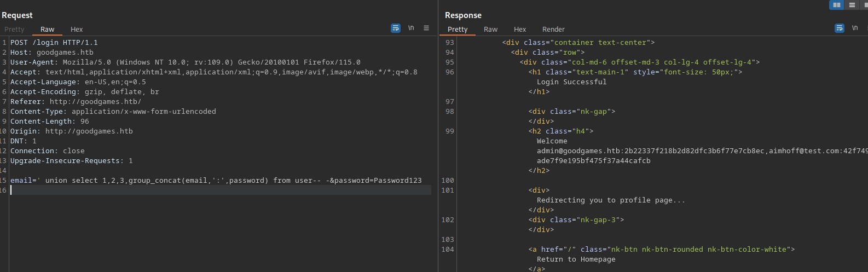
Task: Click the 'Host: goodgames.htb' header
Action: coord(52,53)
